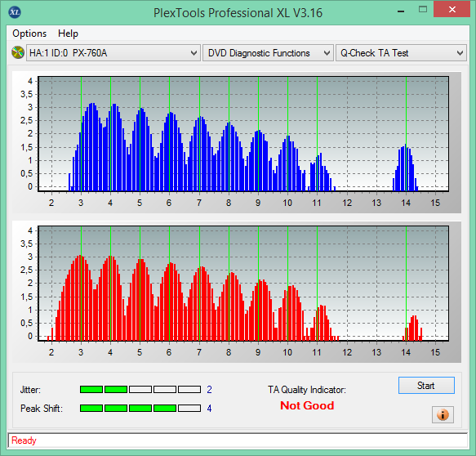476x456 pixels.
Task: Open the Options menu
Action: pos(29,34)
